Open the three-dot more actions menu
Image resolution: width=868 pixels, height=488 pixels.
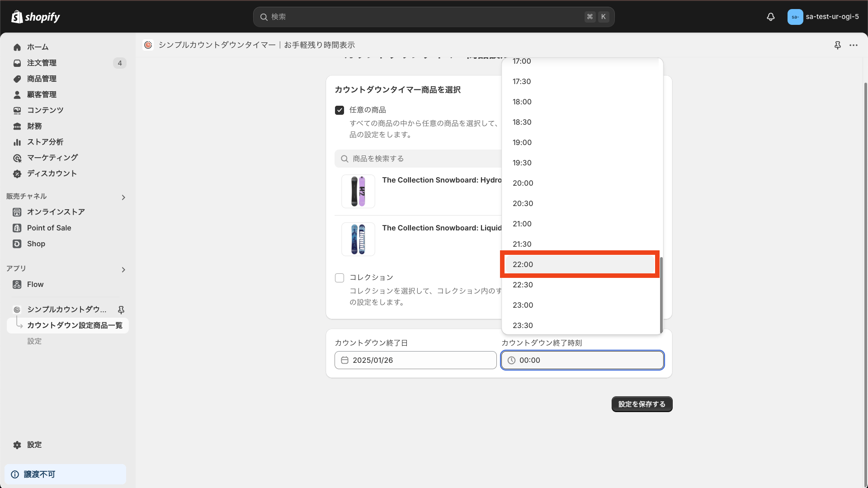854,45
